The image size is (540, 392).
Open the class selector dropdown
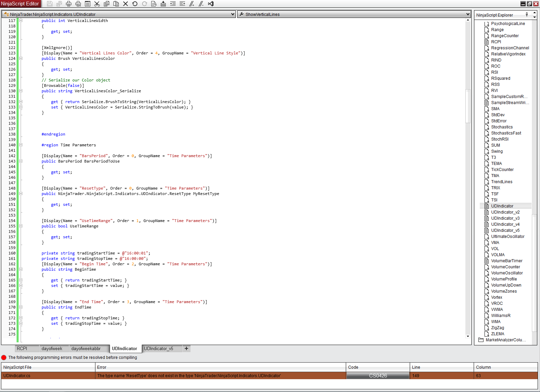point(232,14)
